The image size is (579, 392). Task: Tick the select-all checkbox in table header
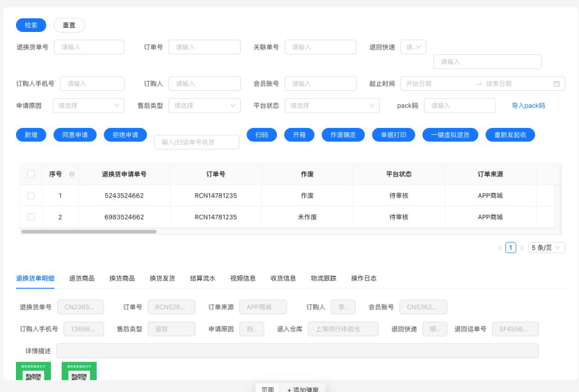31,174
